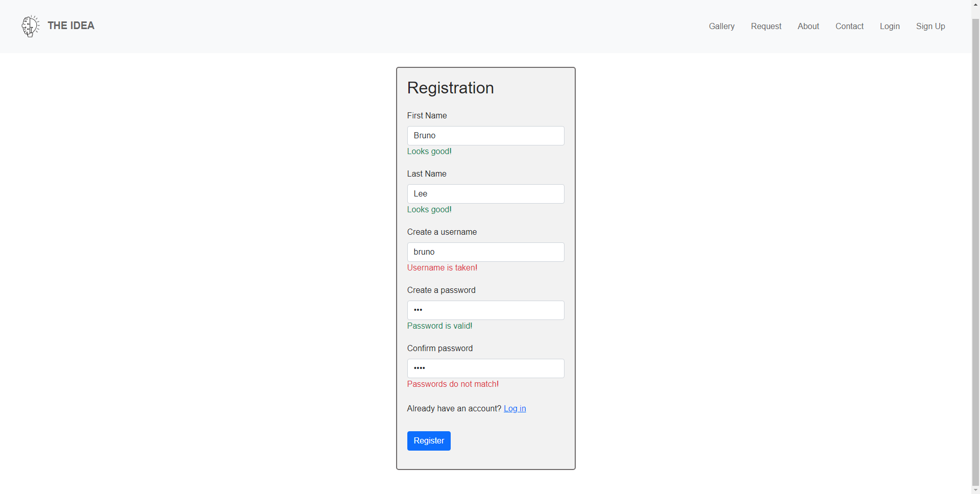Image resolution: width=980 pixels, height=494 pixels.
Task: Click the Log in link
Action: click(x=514, y=408)
